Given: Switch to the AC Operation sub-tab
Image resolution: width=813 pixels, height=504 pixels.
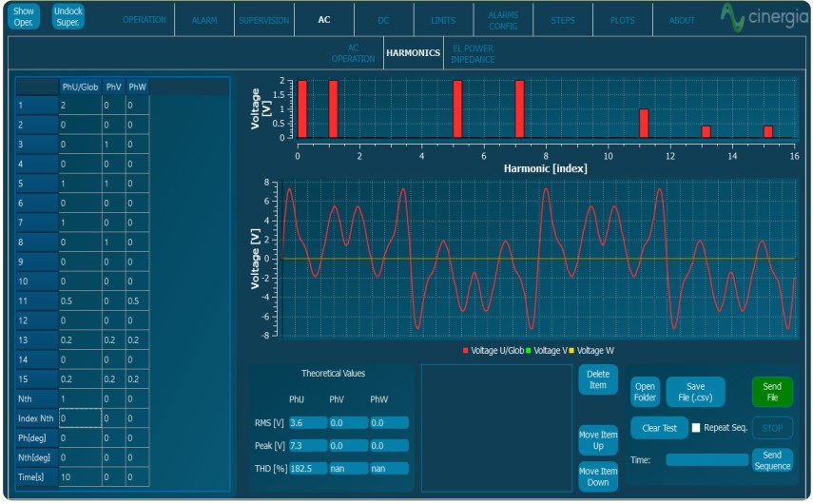Looking at the screenshot, I should (353, 53).
